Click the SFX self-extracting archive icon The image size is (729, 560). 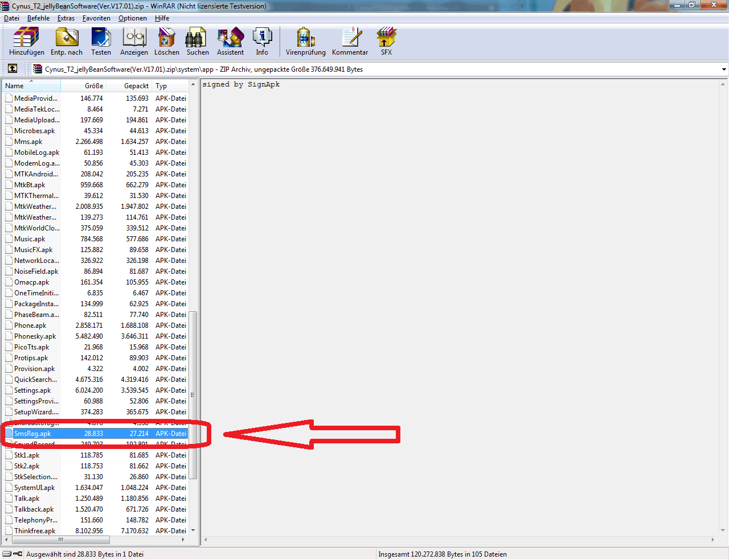pyautogui.click(x=386, y=42)
